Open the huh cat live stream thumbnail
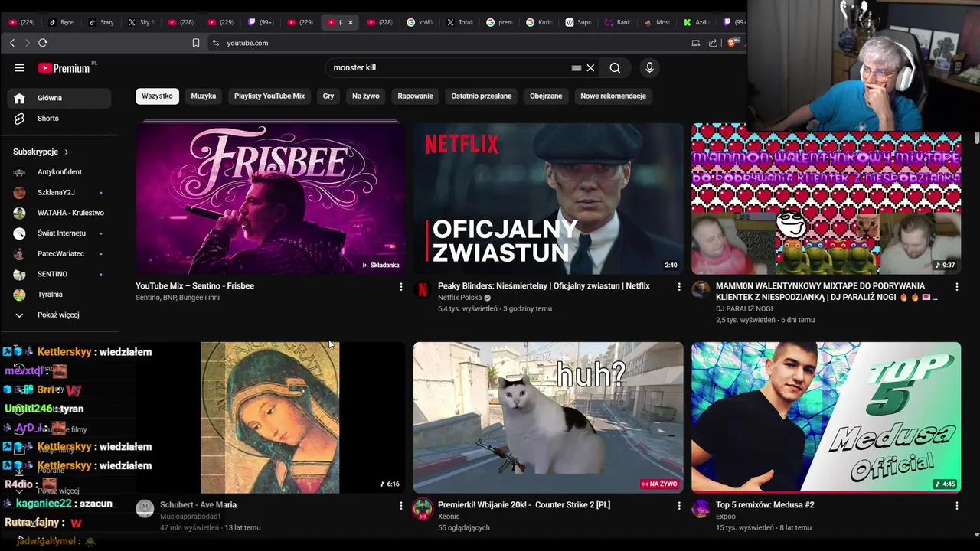This screenshot has width=980, height=551. (x=548, y=418)
